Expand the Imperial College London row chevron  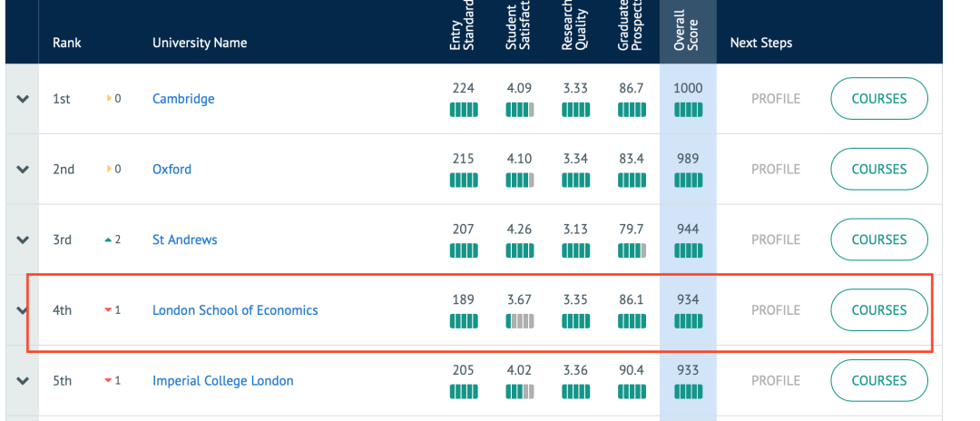[23, 381]
